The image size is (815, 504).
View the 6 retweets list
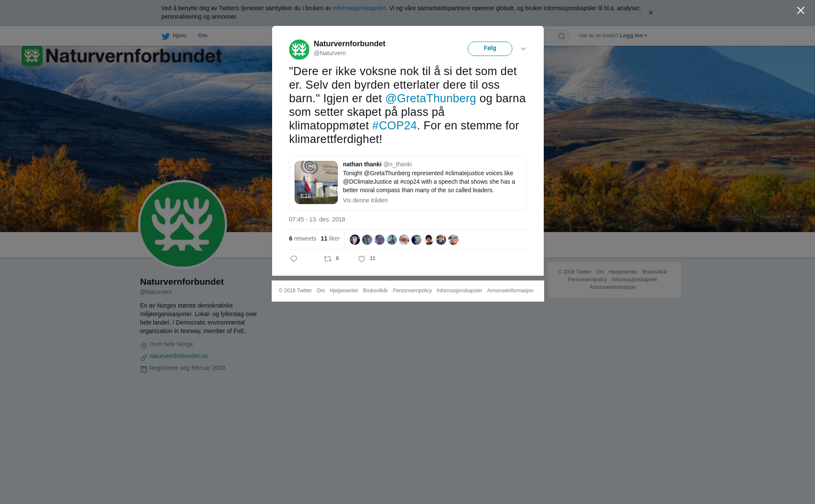(303, 238)
